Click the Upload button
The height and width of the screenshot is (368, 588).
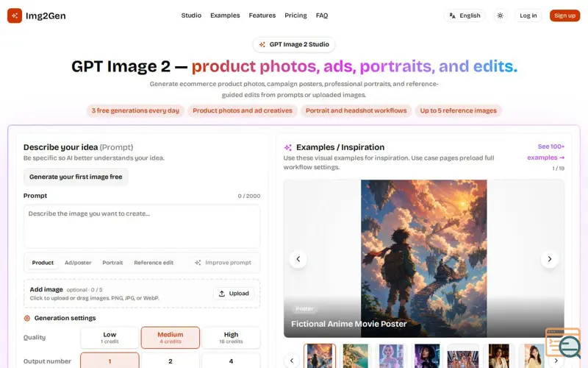[x=234, y=293]
